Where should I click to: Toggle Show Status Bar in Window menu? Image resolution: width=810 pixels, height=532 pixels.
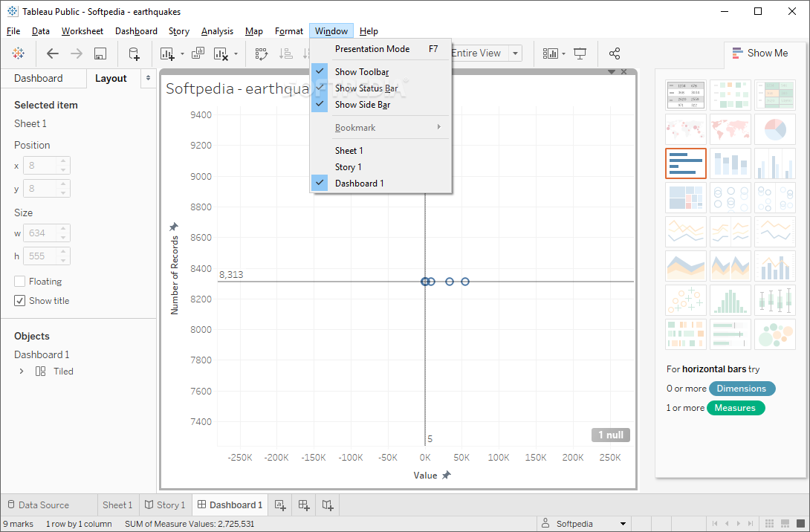point(380,88)
